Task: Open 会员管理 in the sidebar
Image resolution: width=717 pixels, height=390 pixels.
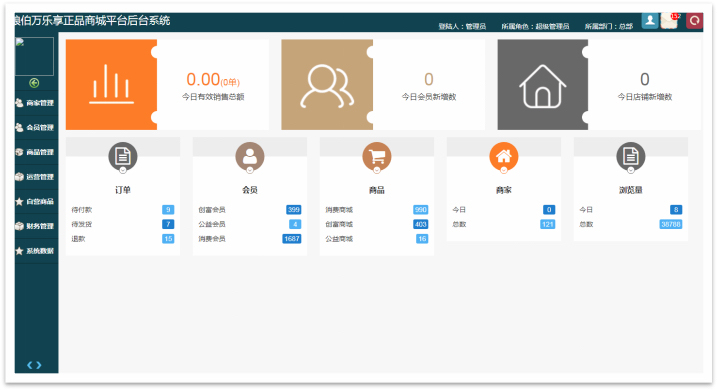Action: pyautogui.click(x=36, y=128)
